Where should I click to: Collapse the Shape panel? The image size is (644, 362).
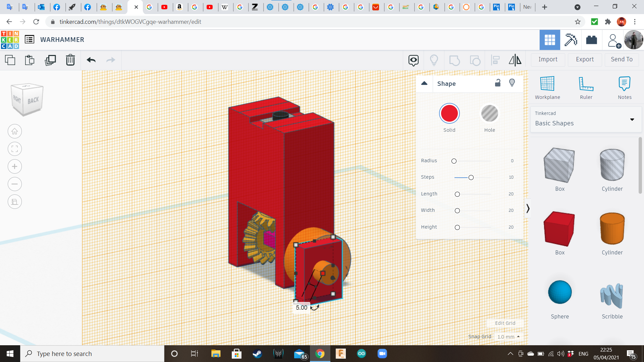(x=424, y=83)
